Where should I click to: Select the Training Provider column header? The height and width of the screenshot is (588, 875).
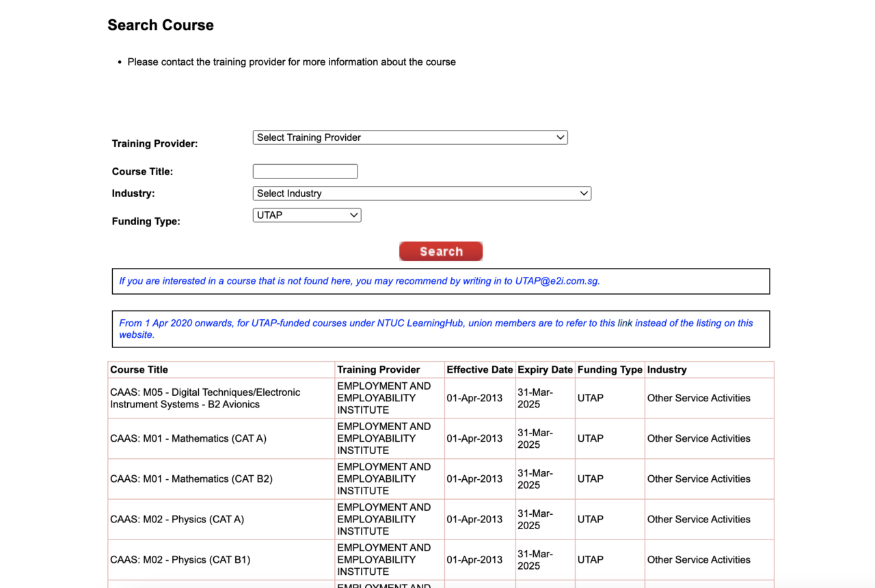375,369
